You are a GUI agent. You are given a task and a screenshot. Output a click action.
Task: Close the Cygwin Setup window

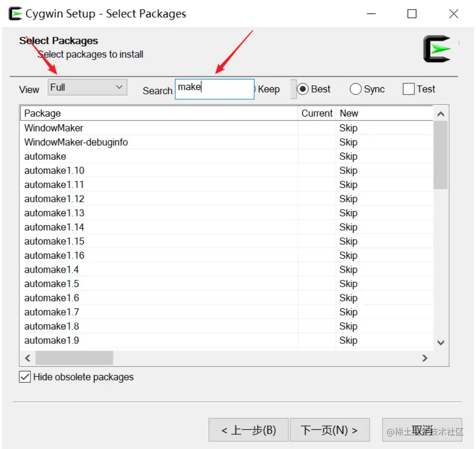point(453,13)
